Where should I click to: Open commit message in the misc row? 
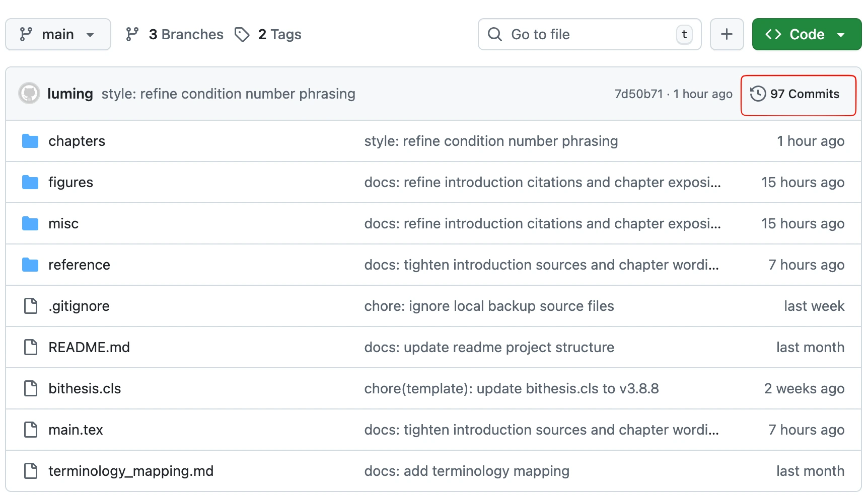pyautogui.click(x=542, y=223)
